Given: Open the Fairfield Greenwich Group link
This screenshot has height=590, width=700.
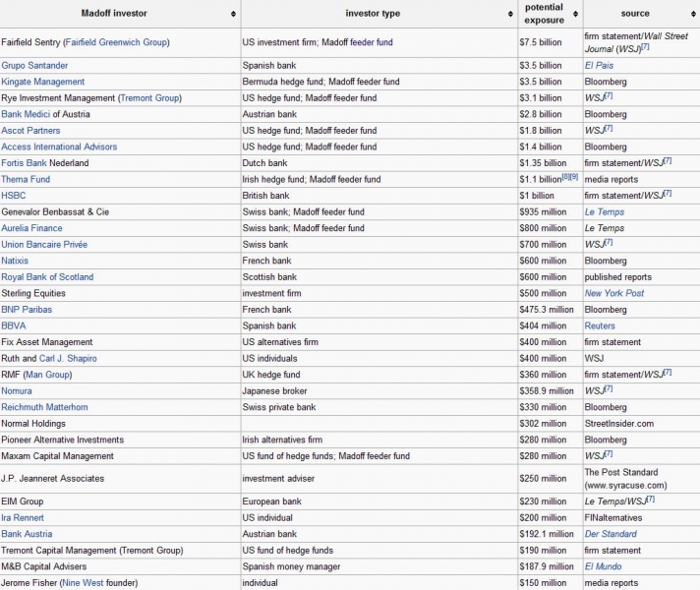Looking at the screenshot, I should tap(116, 42).
